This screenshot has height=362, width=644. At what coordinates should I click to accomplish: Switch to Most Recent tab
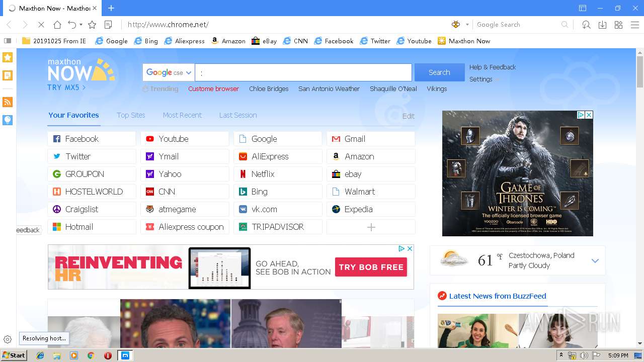pyautogui.click(x=182, y=115)
